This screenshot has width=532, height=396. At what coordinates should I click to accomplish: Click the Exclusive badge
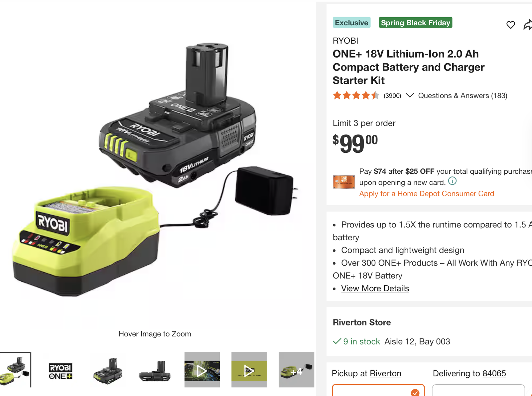(x=351, y=23)
